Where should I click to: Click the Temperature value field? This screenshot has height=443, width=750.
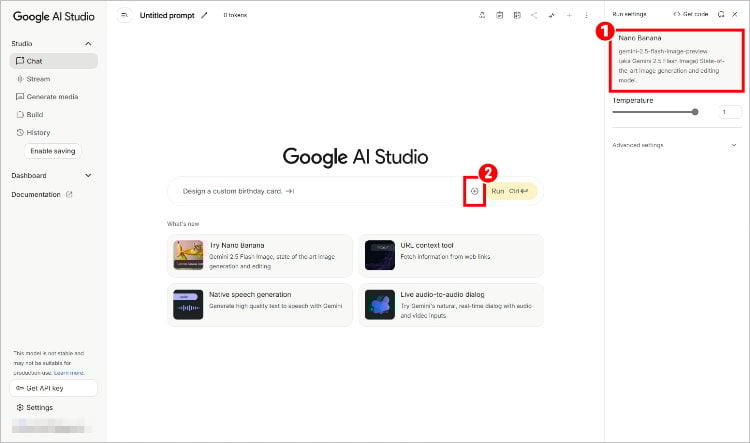pyautogui.click(x=730, y=112)
